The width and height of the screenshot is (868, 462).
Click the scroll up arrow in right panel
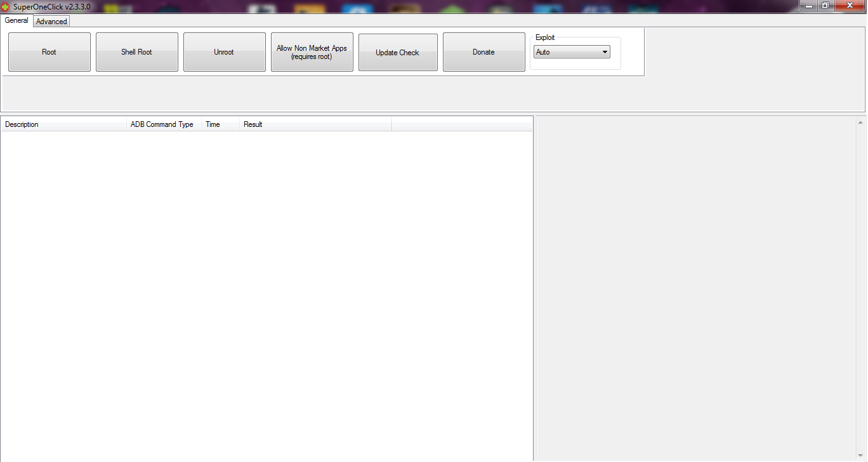[x=860, y=122]
